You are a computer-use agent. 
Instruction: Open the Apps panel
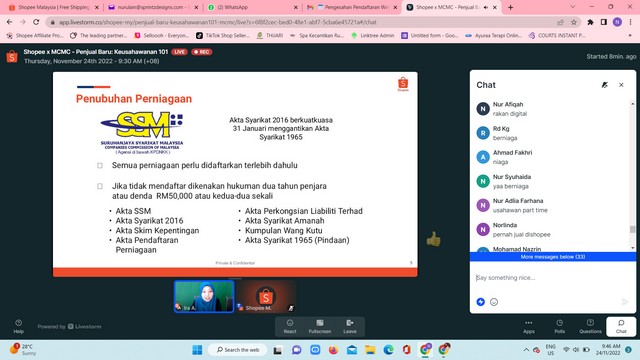tap(529, 327)
